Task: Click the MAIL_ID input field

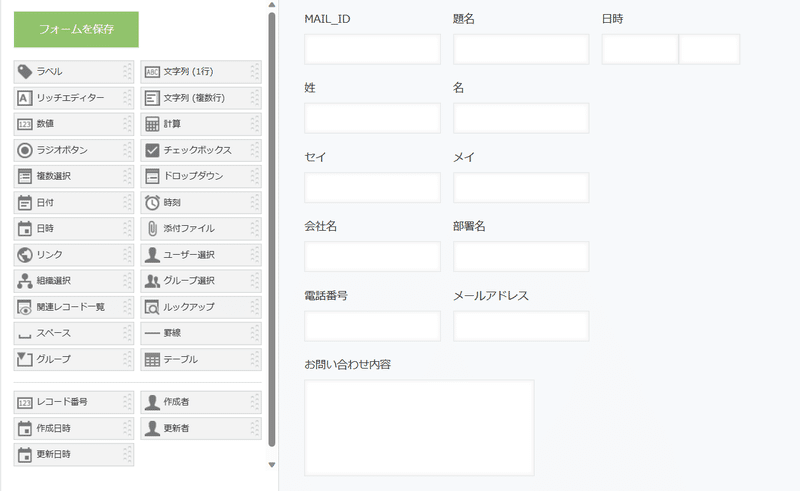Action: pyautogui.click(x=372, y=49)
